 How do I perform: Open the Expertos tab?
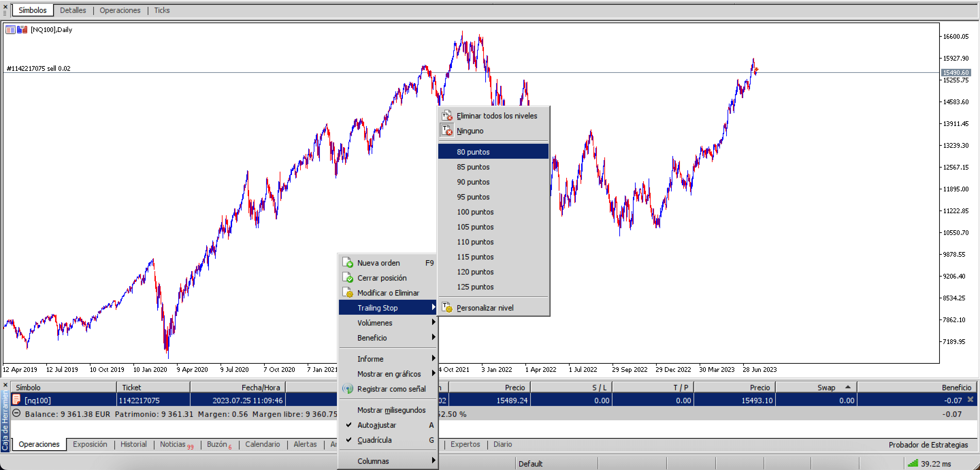465,444
